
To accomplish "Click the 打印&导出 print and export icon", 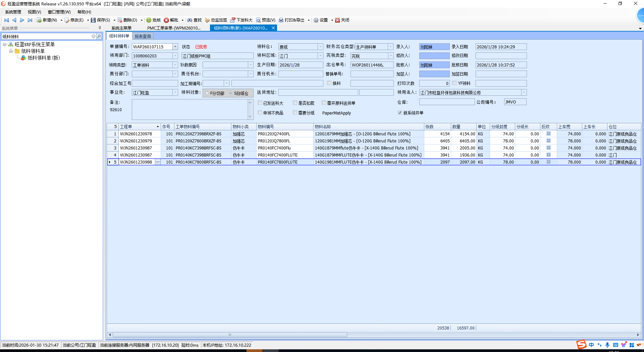I will coord(281,20).
